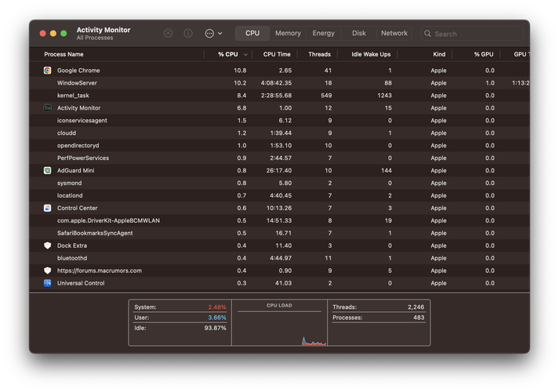The width and height of the screenshot is (559, 392).
Task: Switch to the CPU tab
Action: (252, 33)
